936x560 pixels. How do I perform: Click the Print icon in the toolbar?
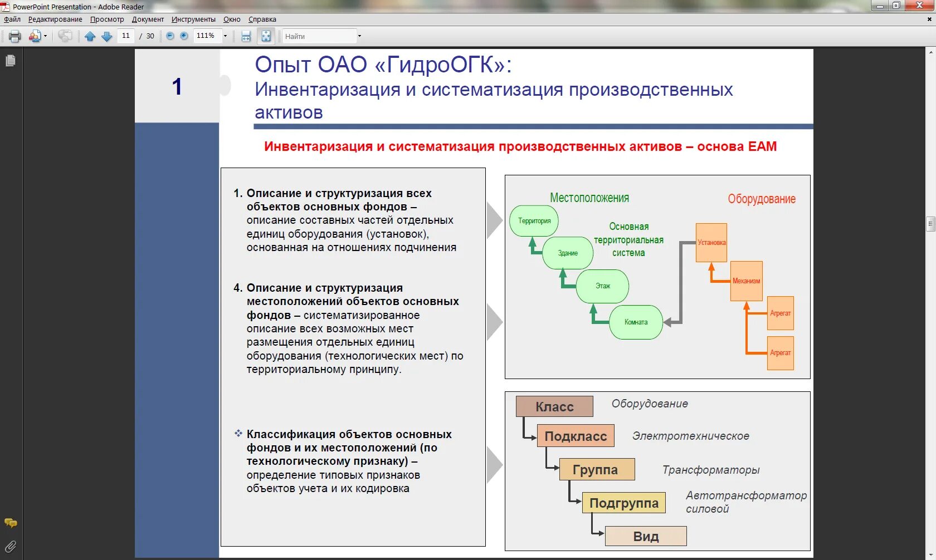click(x=15, y=36)
